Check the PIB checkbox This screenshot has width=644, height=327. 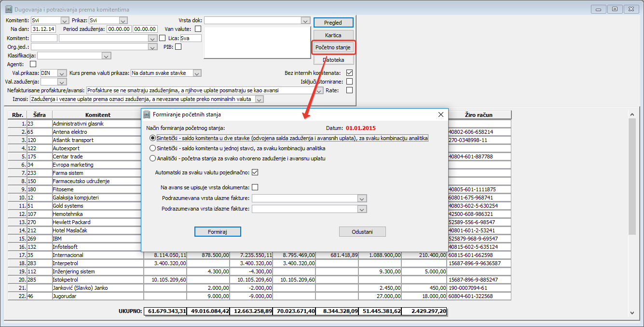pyautogui.click(x=178, y=47)
